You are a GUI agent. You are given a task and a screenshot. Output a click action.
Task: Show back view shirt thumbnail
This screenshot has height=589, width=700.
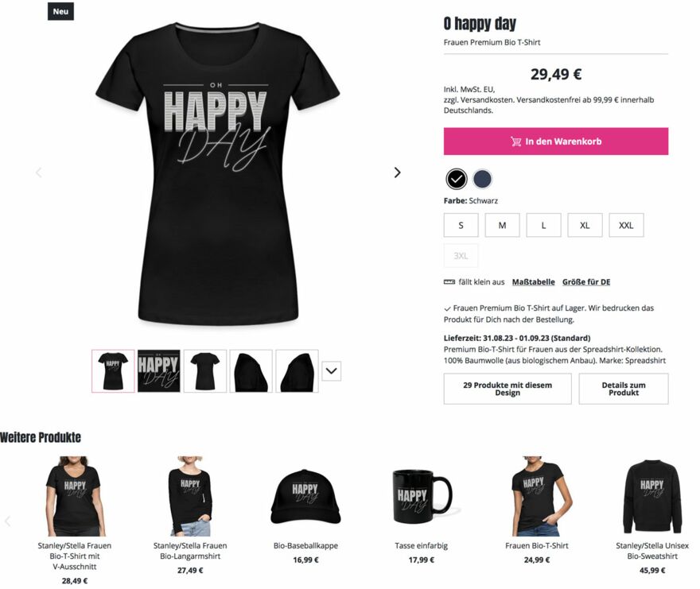point(205,370)
